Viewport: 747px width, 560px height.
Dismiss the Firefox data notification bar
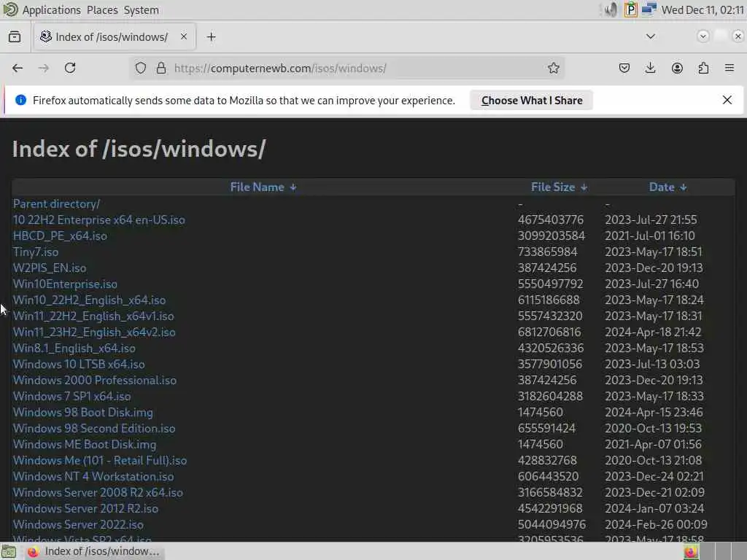click(x=727, y=100)
